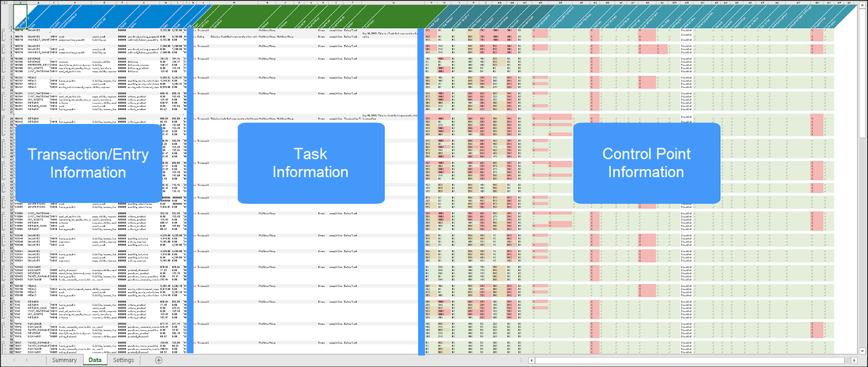Viewport: 868px width, 367px height.
Task: Open the Settings sheet tab
Action: (123, 360)
